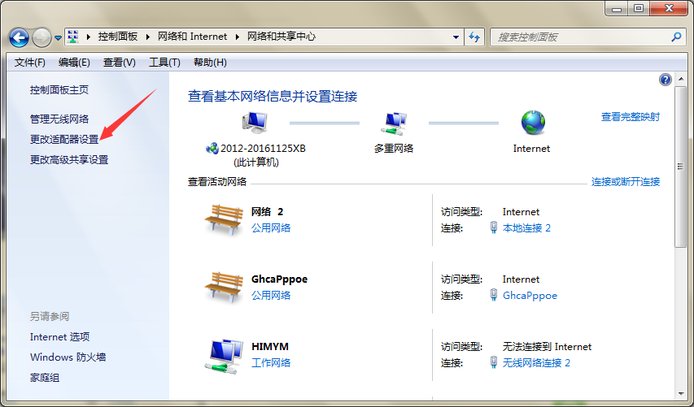The height and width of the screenshot is (407, 694).
Task: Open the 帮助(H) menu
Action: pyautogui.click(x=210, y=62)
